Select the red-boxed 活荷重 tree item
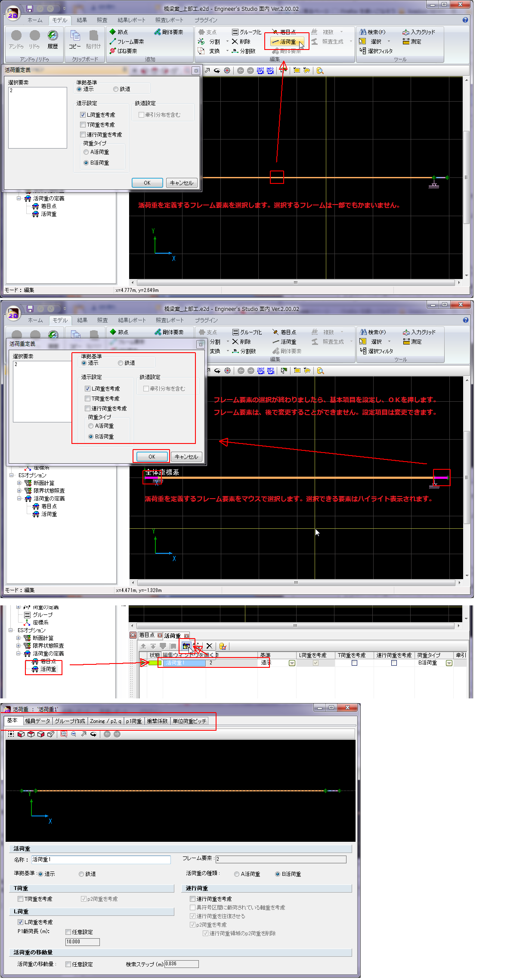Image resolution: width=529 pixels, height=980 pixels. click(44, 669)
